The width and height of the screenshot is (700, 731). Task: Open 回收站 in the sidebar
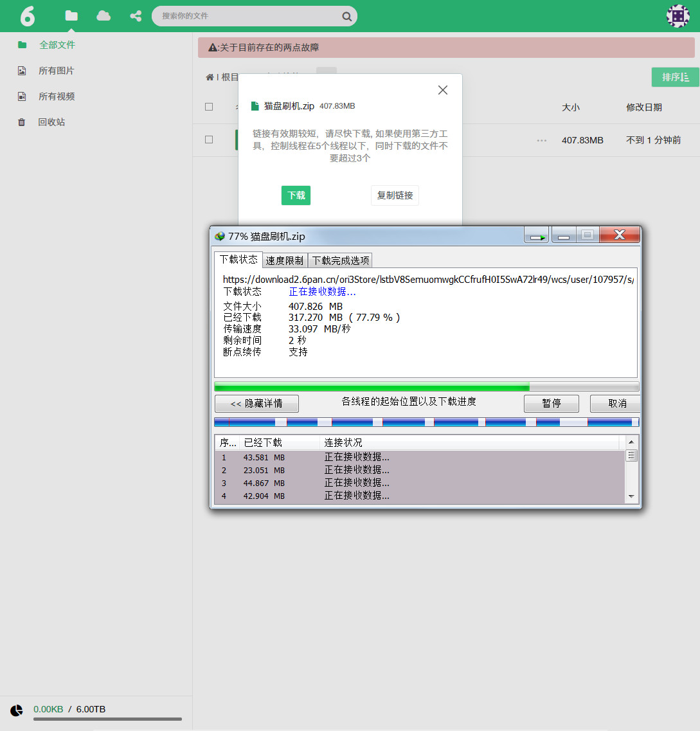[51, 122]
